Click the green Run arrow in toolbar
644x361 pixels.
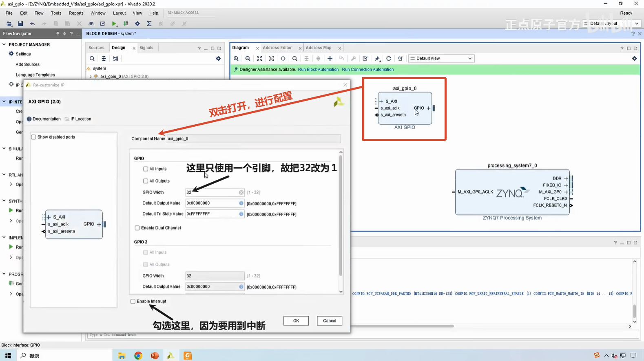tap(114, 24)
